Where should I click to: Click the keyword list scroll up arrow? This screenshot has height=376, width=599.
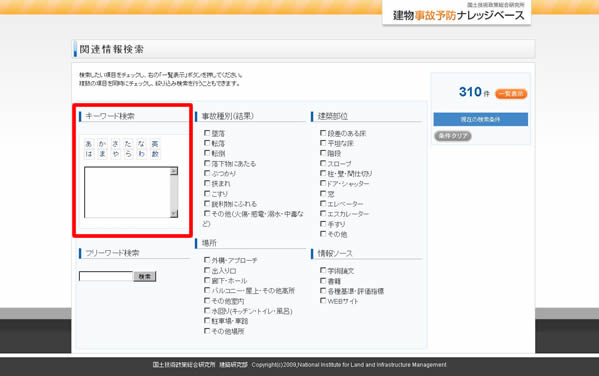(174, 171)
